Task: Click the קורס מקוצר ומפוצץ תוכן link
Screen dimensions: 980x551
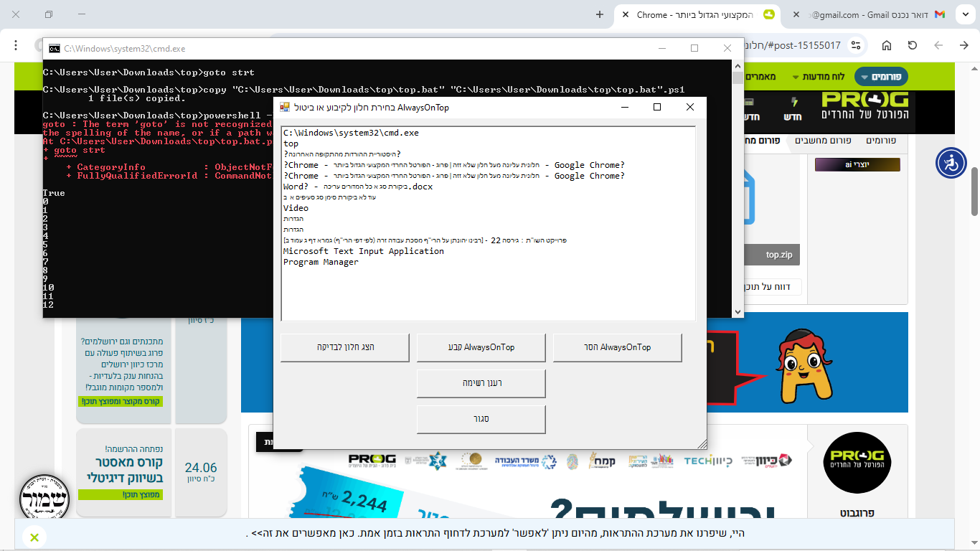Action: (121, 401)
